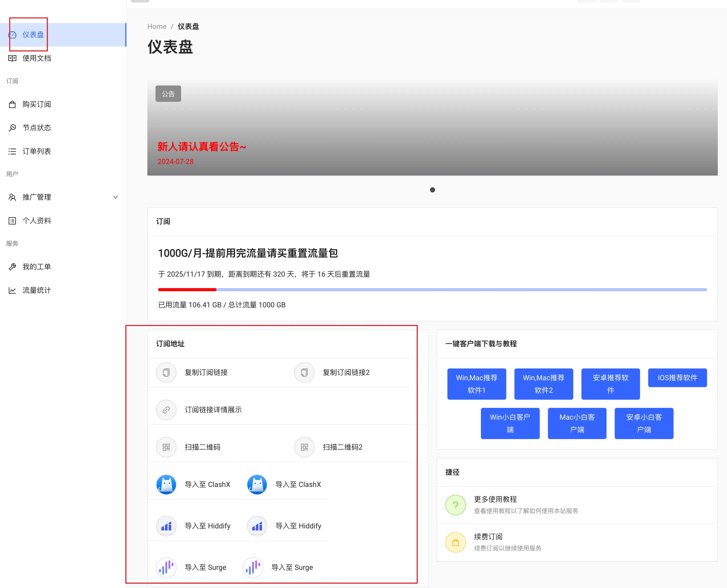Click the QR code icon for 扫描二维码
This screenshot has height=588, width=727.
(x=166, y=447)
